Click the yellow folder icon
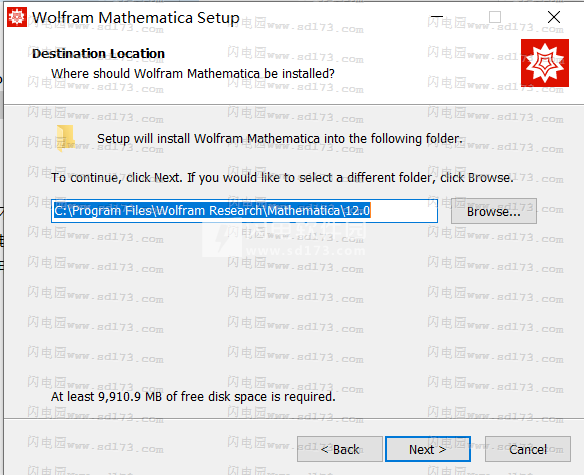 (x=66, y=139)
